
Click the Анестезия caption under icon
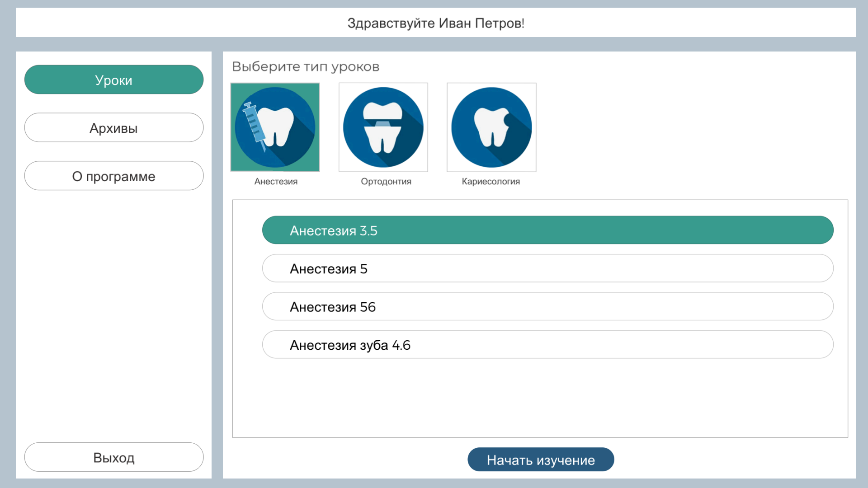[x=276, y=181]
